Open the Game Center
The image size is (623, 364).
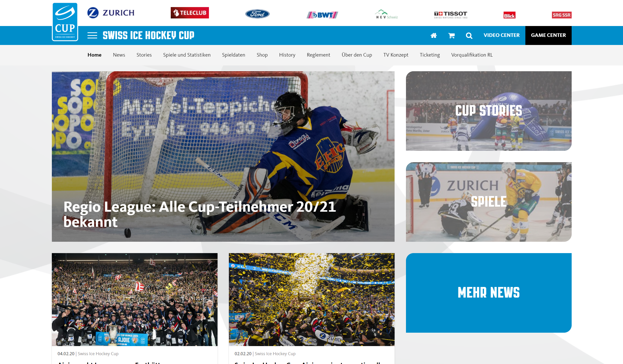(x=548, y=35)
